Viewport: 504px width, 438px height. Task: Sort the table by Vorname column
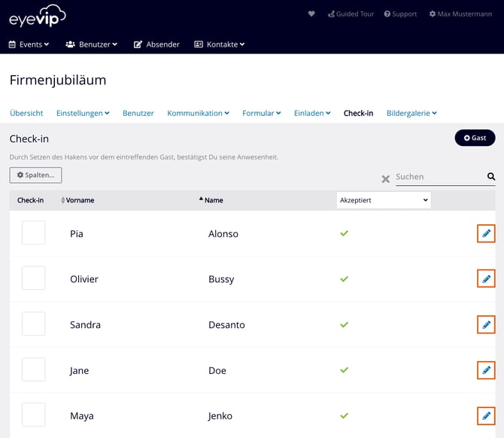[x=79, y=200]
